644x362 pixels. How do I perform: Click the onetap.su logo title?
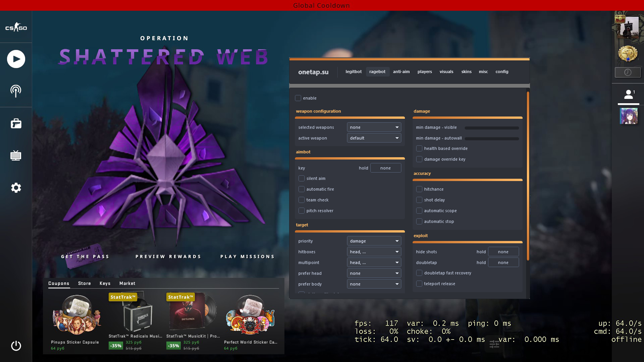(x=313, y=72)
